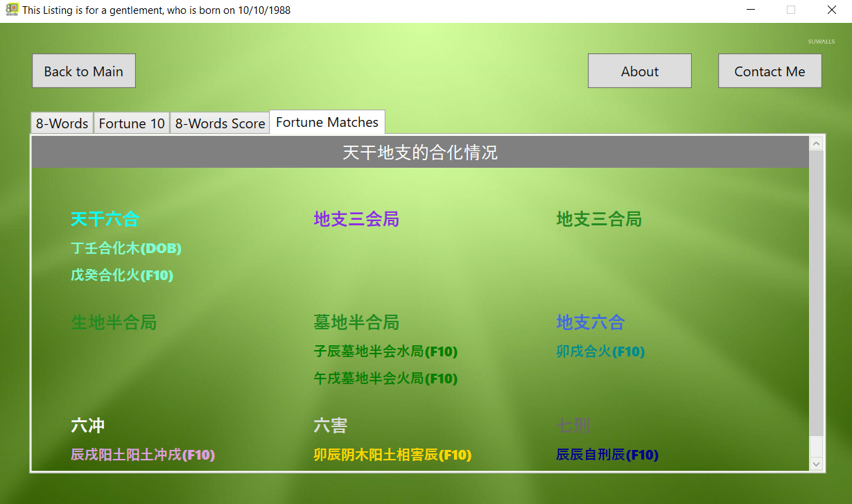Click the Back to Main button
This screenshot has height=504, width=852.
coord(84,71)
